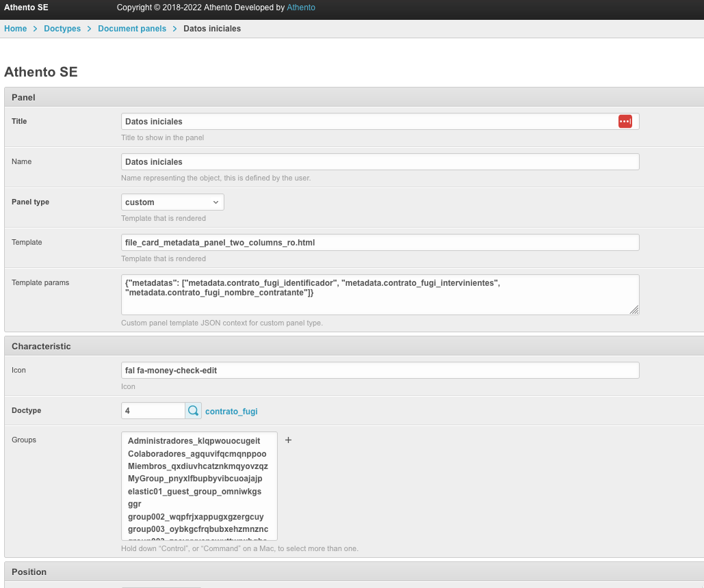704x588 pixels.
Task: Go to Home breadcrumb
Action: tap(16, 29)
